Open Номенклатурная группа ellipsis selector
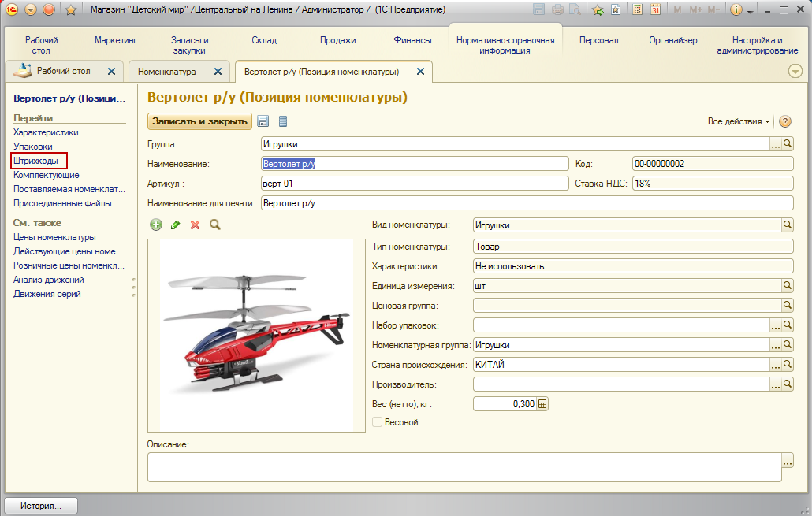812x516 pixels. pyautogui.click(x=775, y=345)
